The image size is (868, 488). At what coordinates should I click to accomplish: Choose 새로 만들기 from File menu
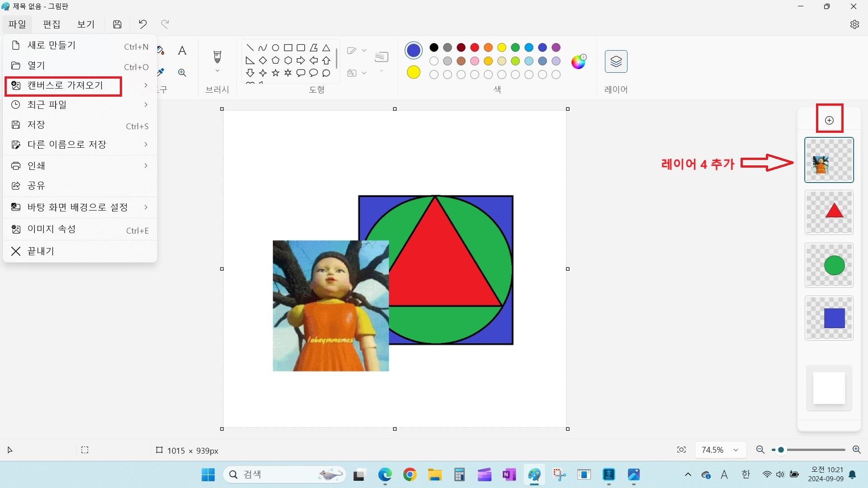(80, 46)
